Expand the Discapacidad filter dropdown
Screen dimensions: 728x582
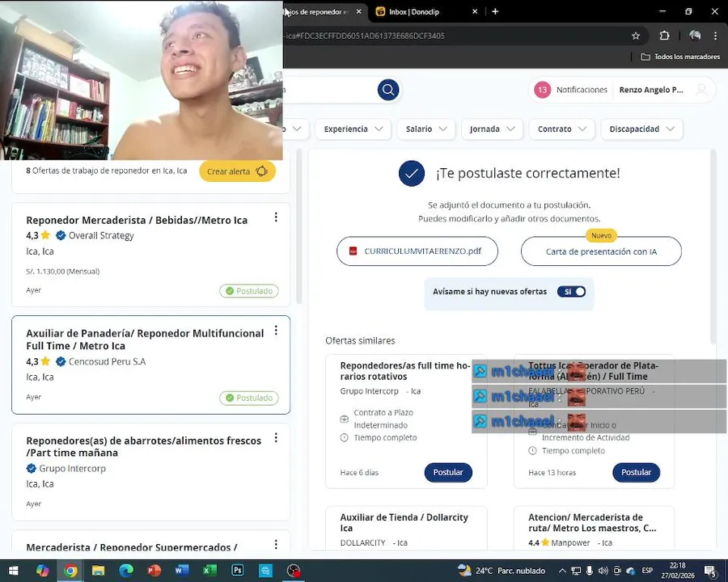[x=641, y=129]
